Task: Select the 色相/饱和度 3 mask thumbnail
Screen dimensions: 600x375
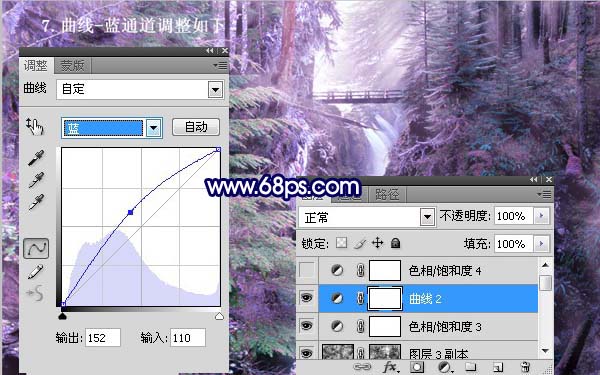Action: pos(385,326)
